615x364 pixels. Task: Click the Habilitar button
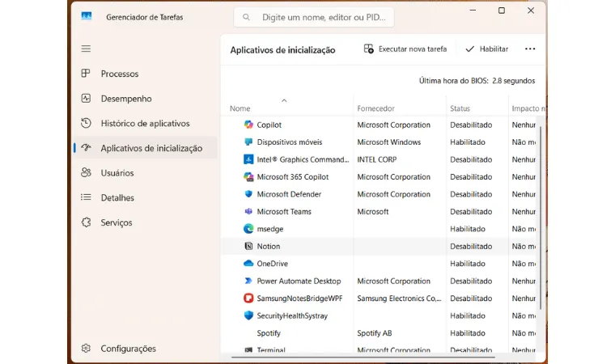[x=486, y=49]
